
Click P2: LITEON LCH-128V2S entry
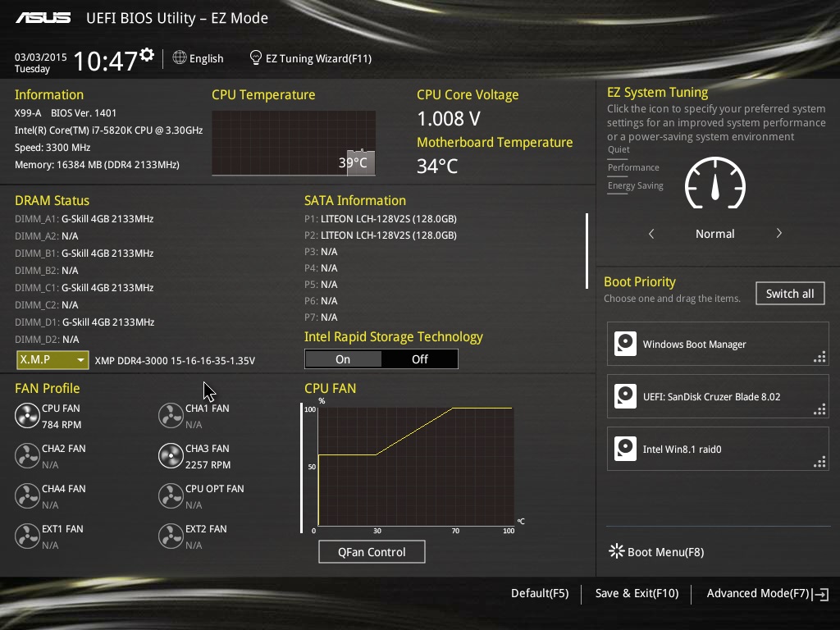click(x=381, y=235)
